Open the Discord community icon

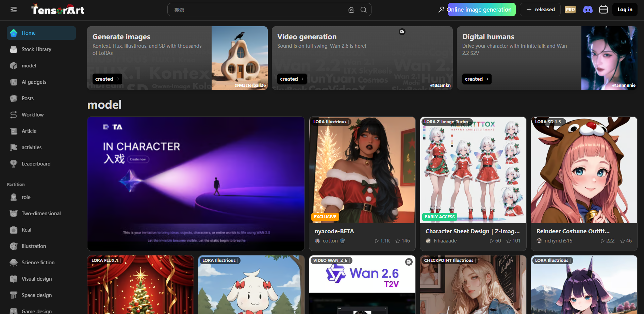[x=588, y=10]
